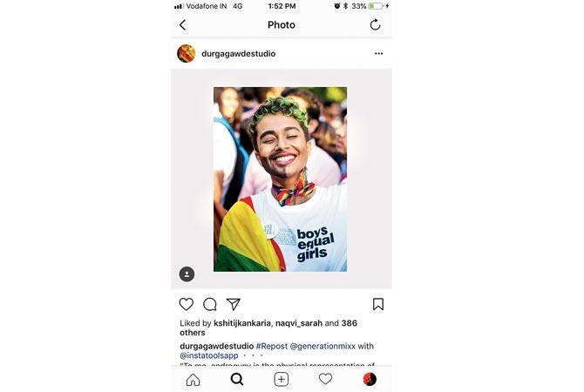
Task: Open @generationmixx mention in caption
Action: (323, 346)
